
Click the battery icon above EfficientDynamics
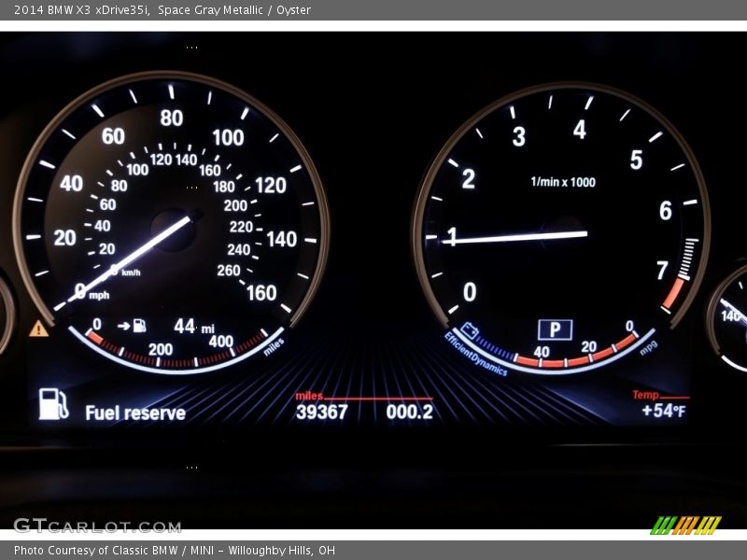470,330
